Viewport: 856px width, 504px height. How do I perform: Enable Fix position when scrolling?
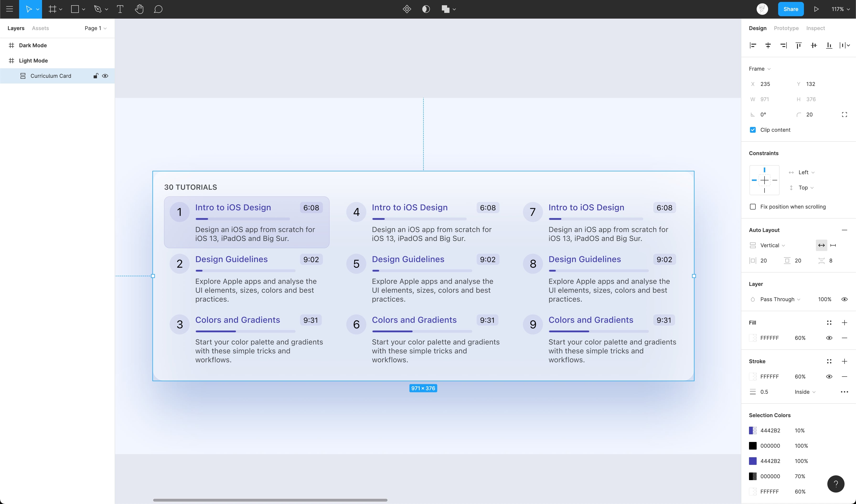coord(753,206)
